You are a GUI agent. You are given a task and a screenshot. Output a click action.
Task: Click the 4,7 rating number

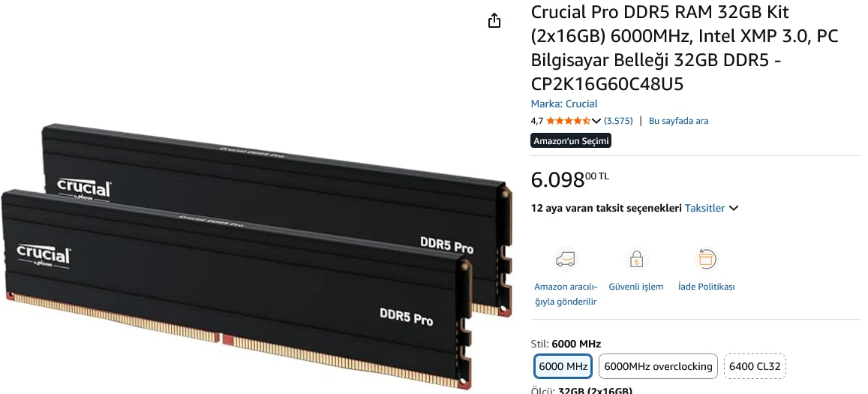pos(537,121)
